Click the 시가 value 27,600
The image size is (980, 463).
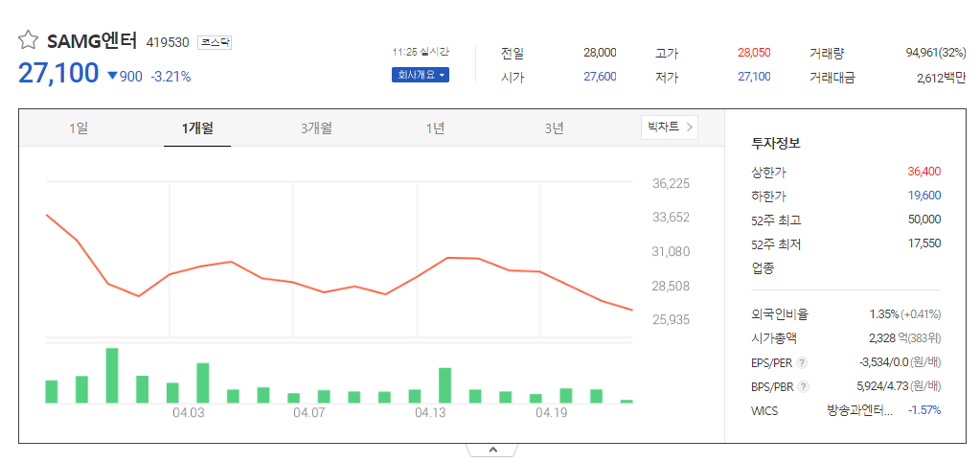coord(600,77)
